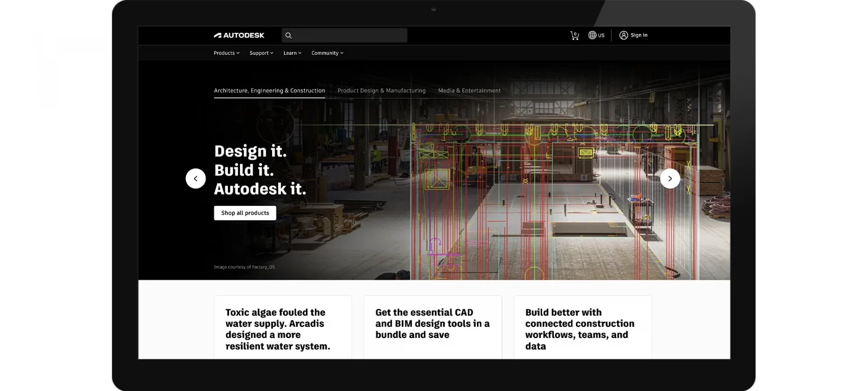Click the Autodesk logo
Viewport: 868px width, 391px height.
point(239,35)
